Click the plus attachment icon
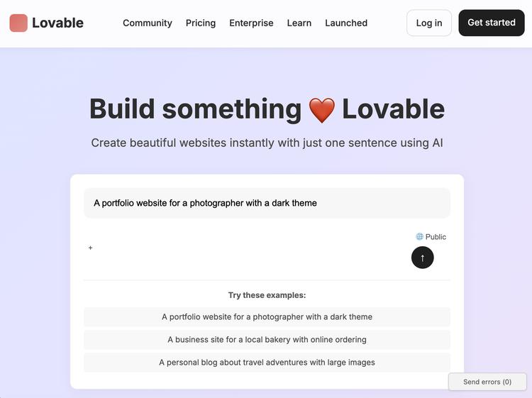The width and height of the screenshot is (532, 398). tap(91, 248)
